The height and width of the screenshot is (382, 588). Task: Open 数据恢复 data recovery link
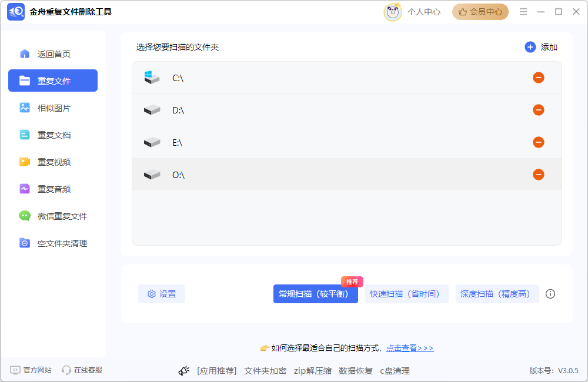356,371
